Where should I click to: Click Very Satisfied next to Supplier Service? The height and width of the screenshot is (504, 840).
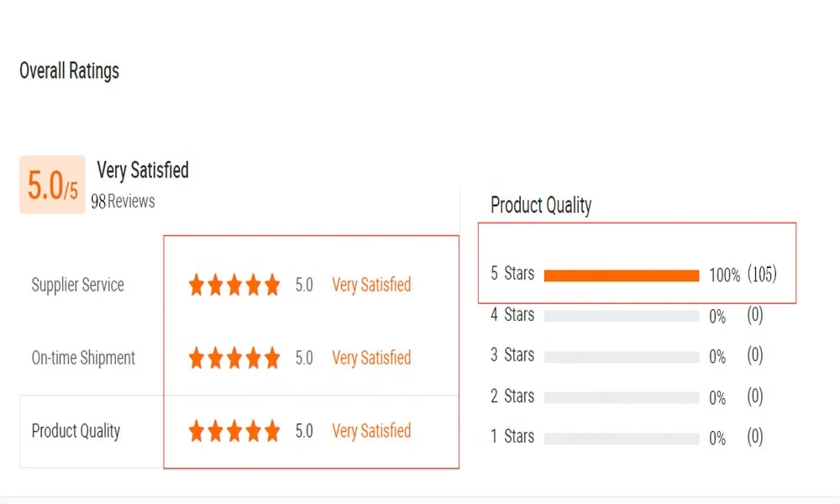point(370,285)
